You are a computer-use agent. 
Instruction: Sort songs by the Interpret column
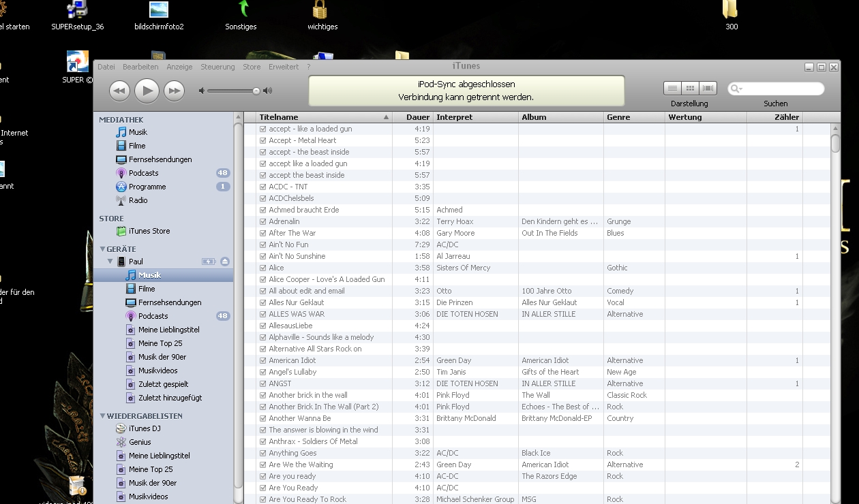pos(476,117)
